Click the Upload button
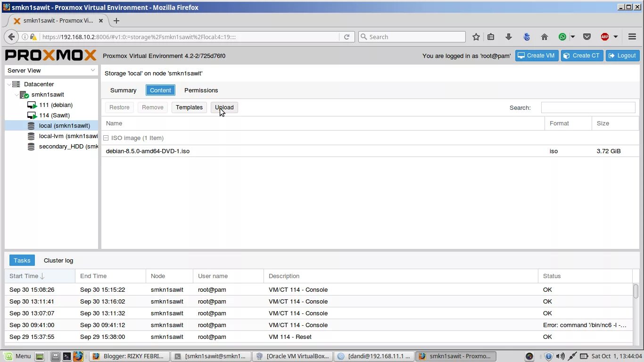Image resolution: width=644 pixels, height=362 pixels. [x=224, y=107]
